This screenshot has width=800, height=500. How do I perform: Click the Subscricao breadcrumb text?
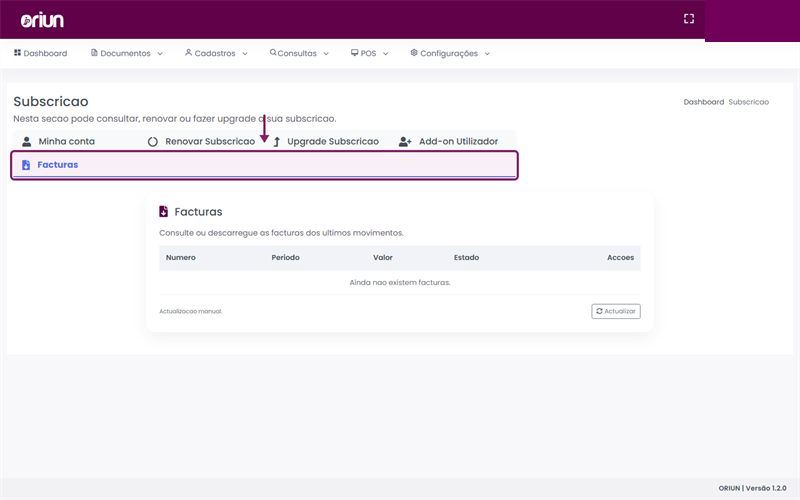tap(748, 102)
